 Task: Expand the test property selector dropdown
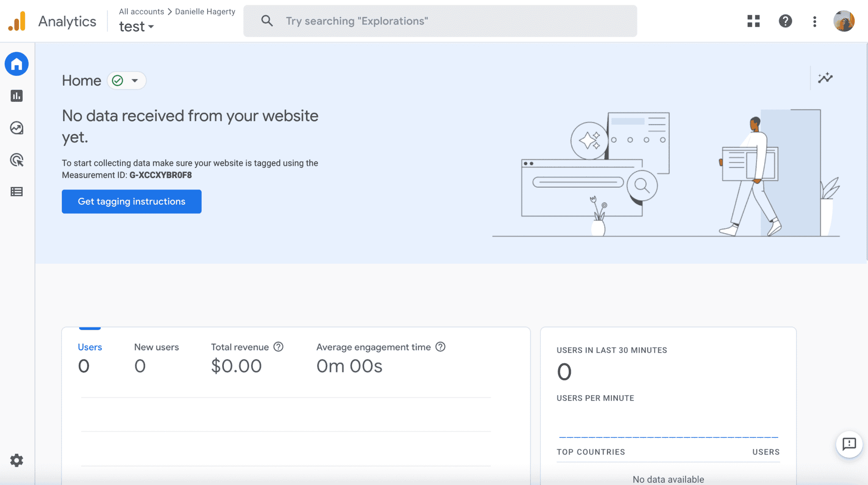(x=136, y=27)
